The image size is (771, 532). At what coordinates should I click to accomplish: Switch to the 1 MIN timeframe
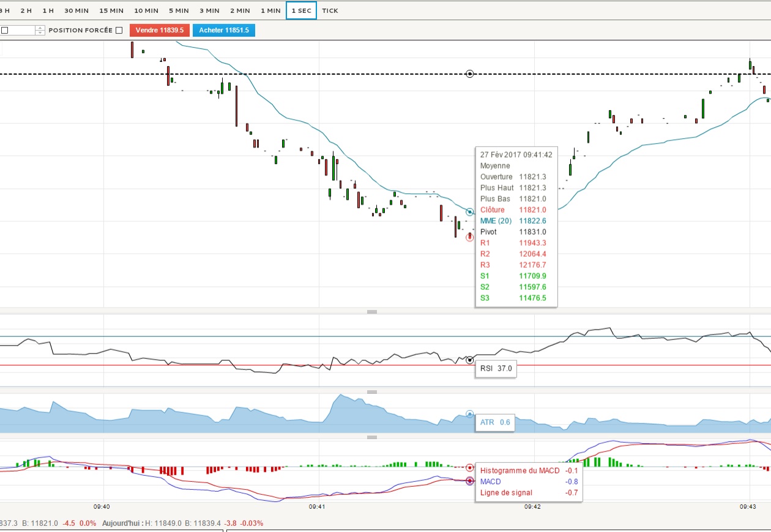270,11
